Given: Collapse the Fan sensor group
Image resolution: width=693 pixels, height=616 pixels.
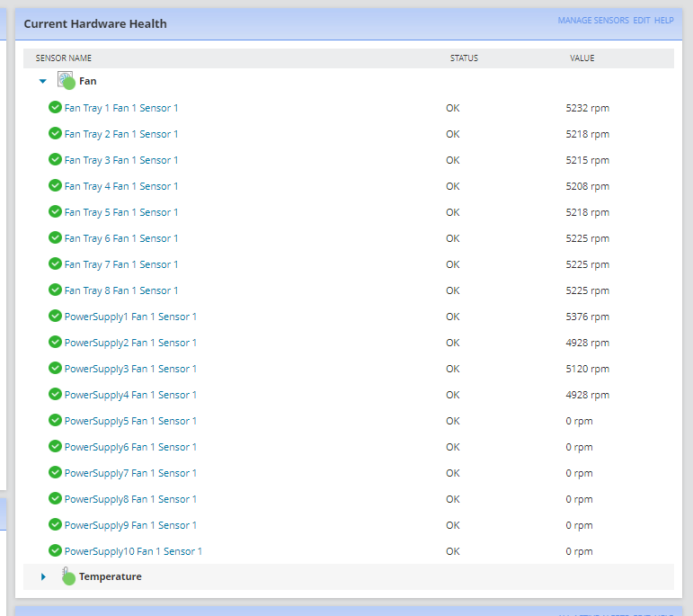Looking at the screenshot, I should [43, 81].
